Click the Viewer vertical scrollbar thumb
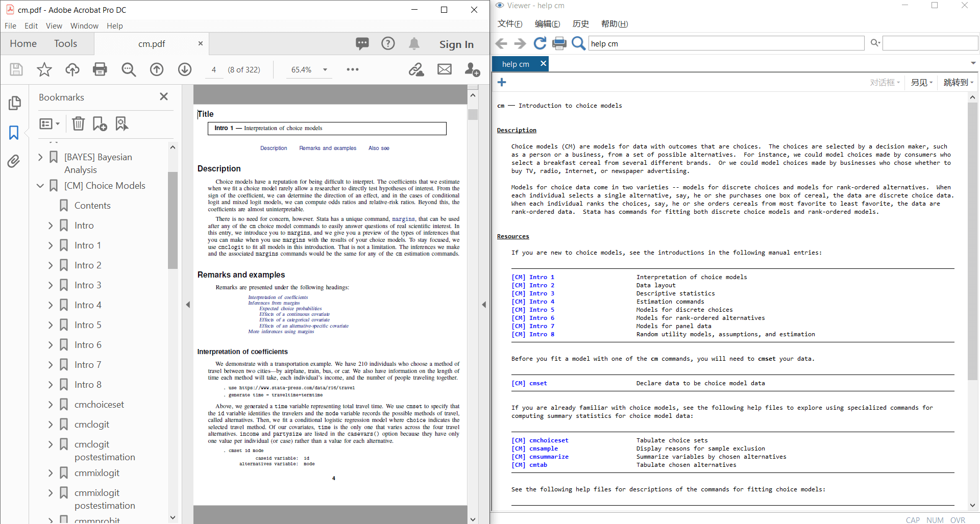980x524 pixels. coord(972,241)
